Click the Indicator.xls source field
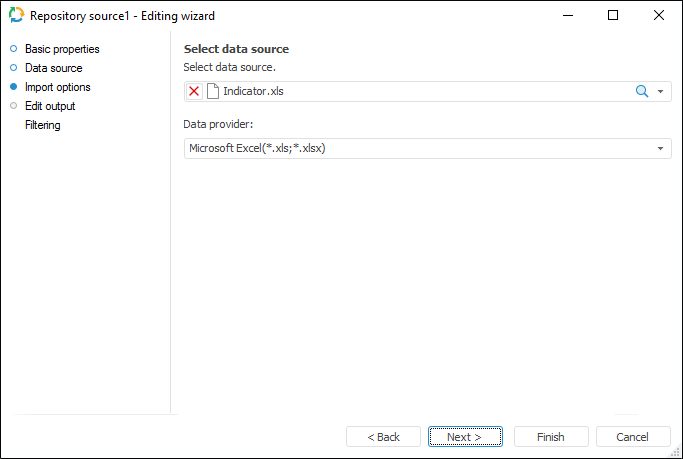The height and width of the screenshot is (459, 683). [420, 91]
